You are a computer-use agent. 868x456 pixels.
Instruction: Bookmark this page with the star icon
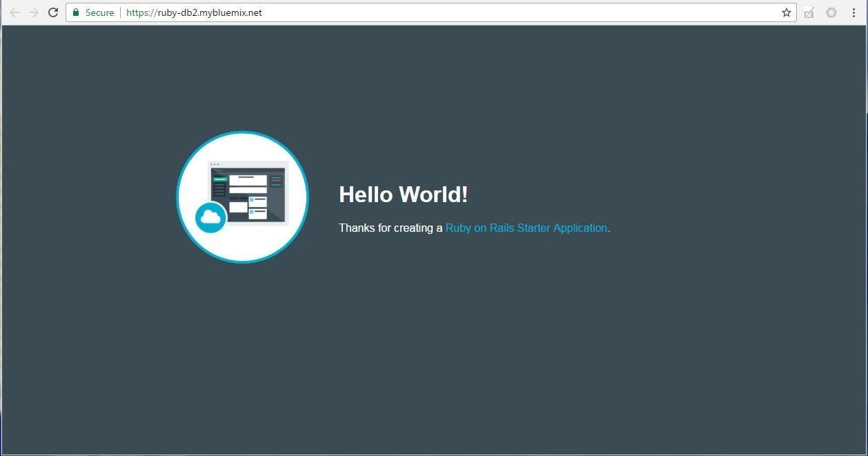point(787,12)
